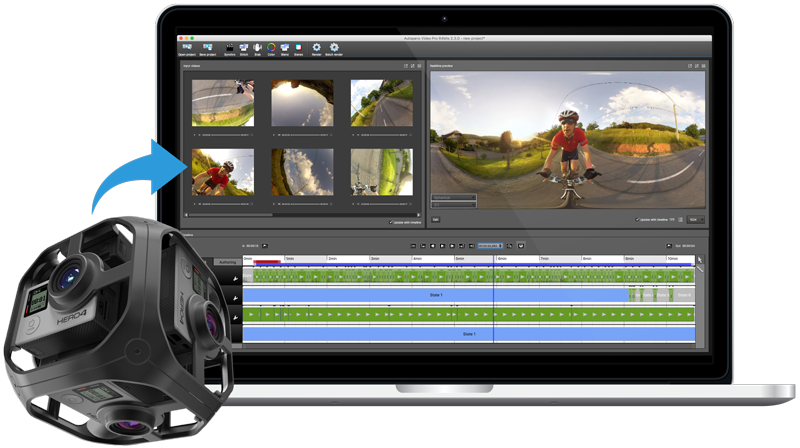800x448 pixels.
Task: Open the projection type dropdown in preview
Action: (453, 197)
